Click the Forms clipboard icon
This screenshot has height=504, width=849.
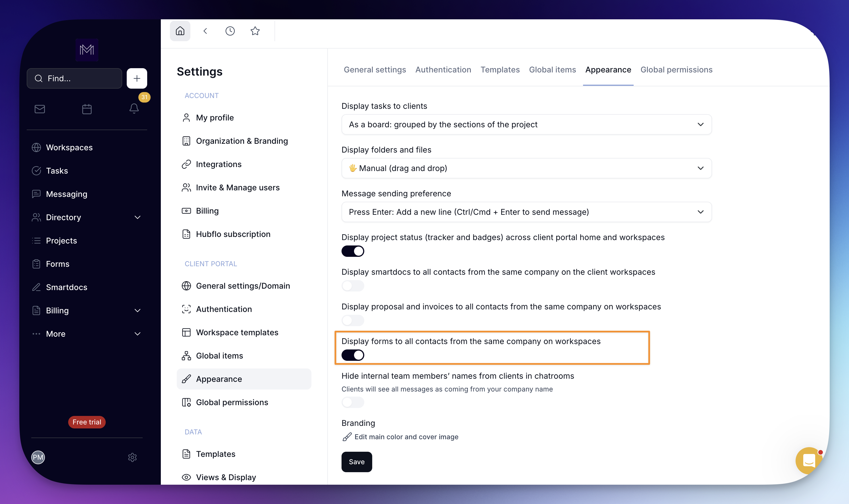coord(36,264)
